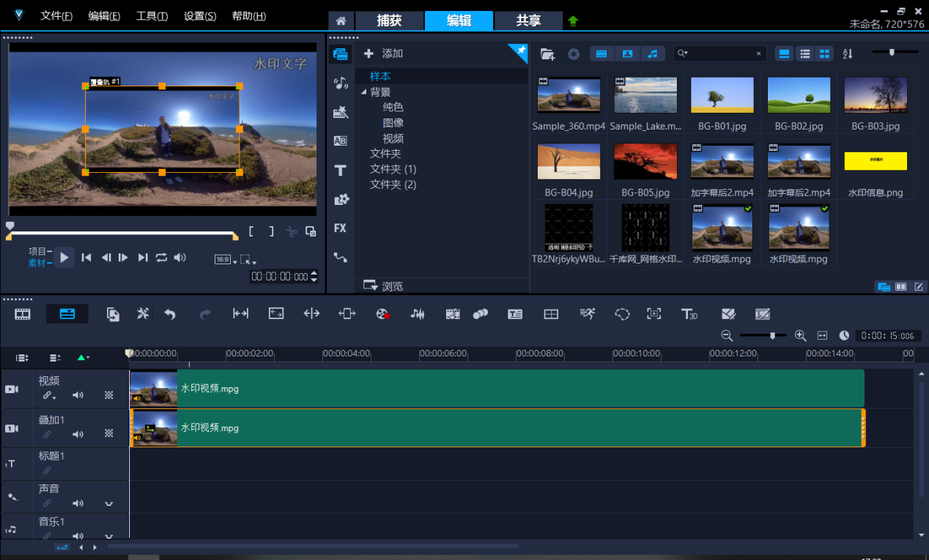
Task: Click the green upload arrow icon
Action: pos(573,20)
